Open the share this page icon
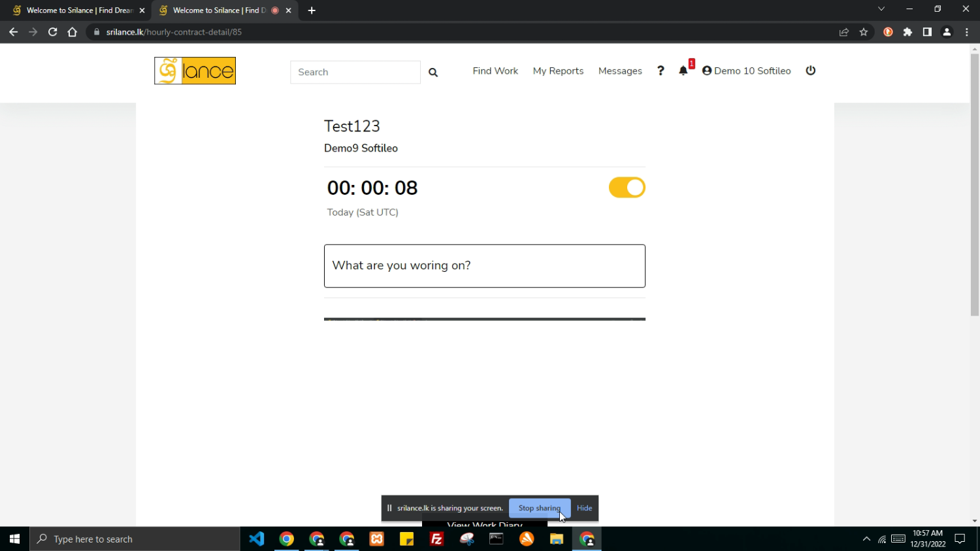The image size is (980, 551). click(844, 32)
